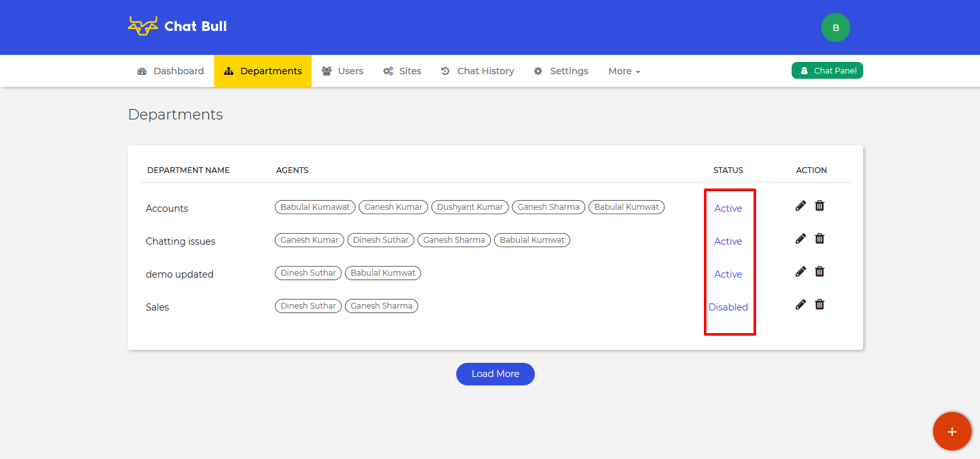Viewport: 980px width, 459px height.
Task: Click the Sales department name
Action: click(x=157, y=307)
